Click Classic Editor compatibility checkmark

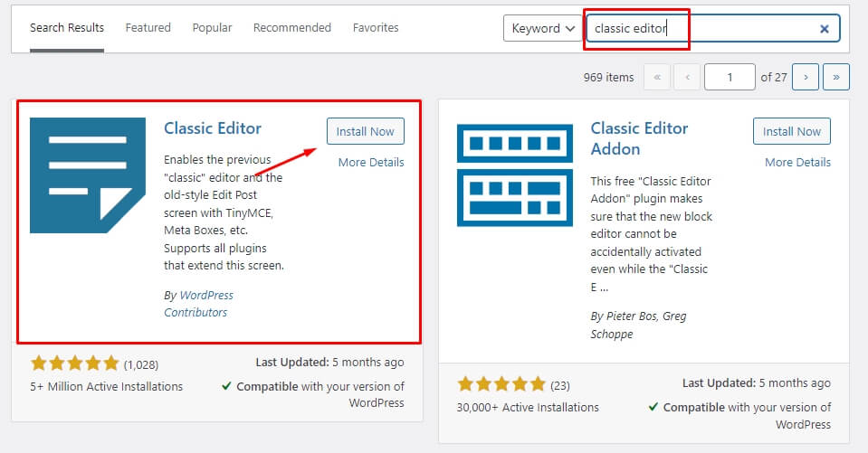[226, 386]
